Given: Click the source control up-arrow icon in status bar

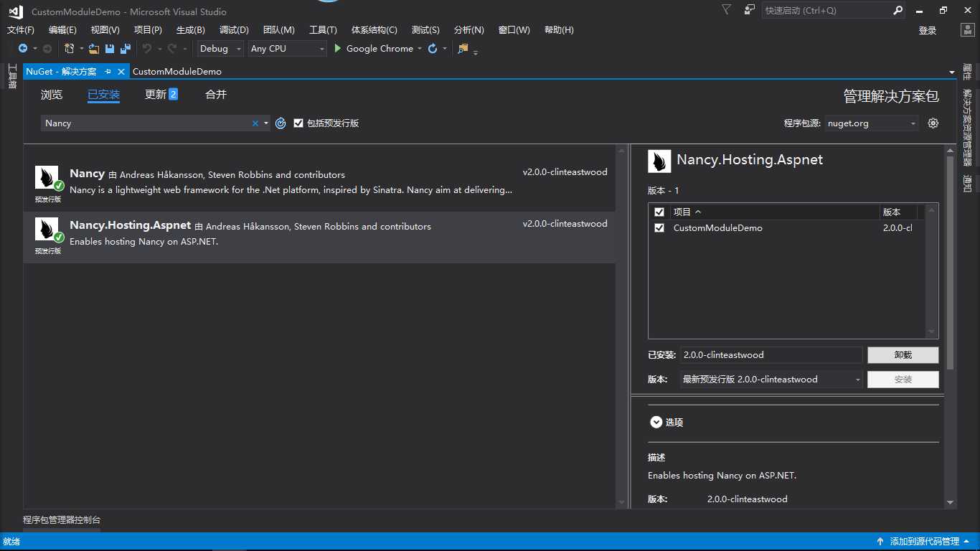Looking at the screenshot, I should 880,542.
